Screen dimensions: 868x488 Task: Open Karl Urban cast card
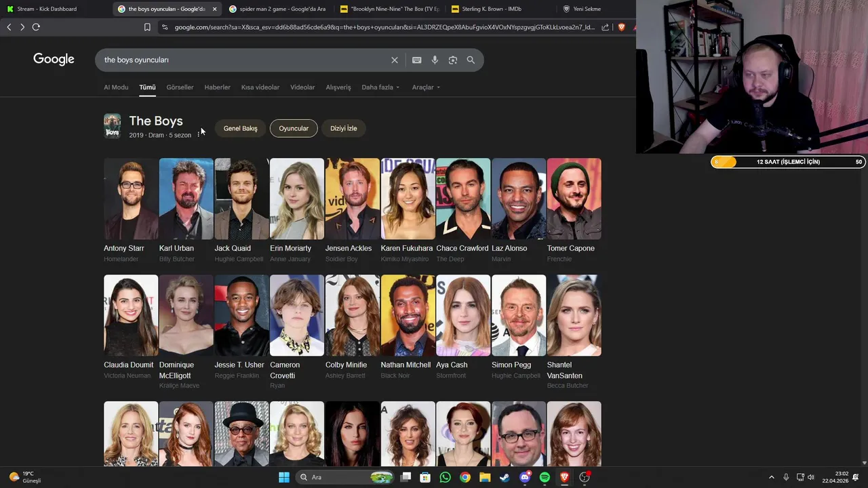[186, 210]
